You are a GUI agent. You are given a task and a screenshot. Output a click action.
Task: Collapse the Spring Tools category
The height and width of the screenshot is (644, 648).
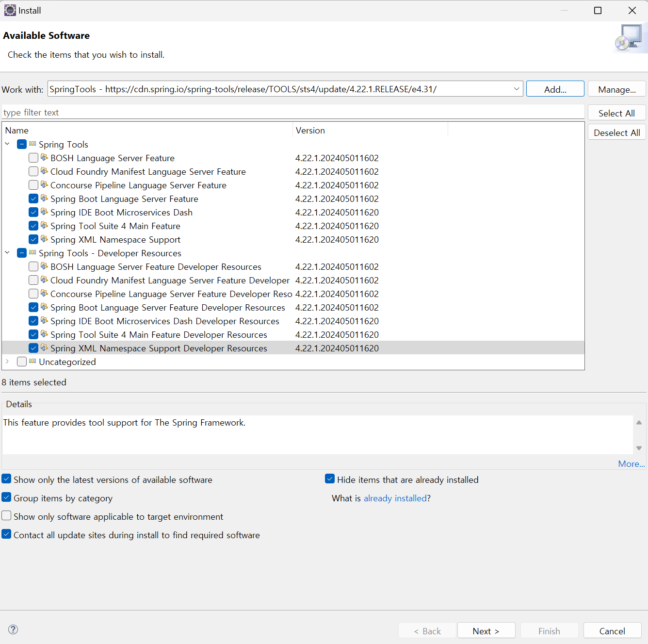click(7, 144)
